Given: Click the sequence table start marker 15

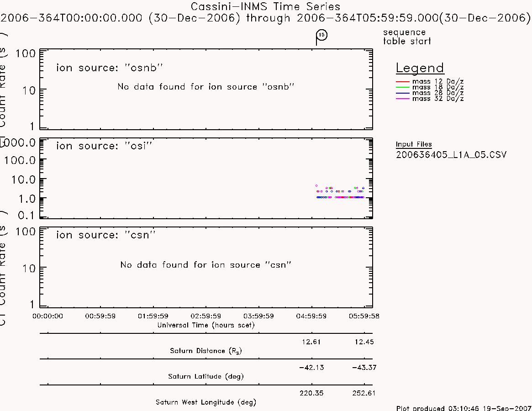Looking at the screenshot, I should (321, 35).
